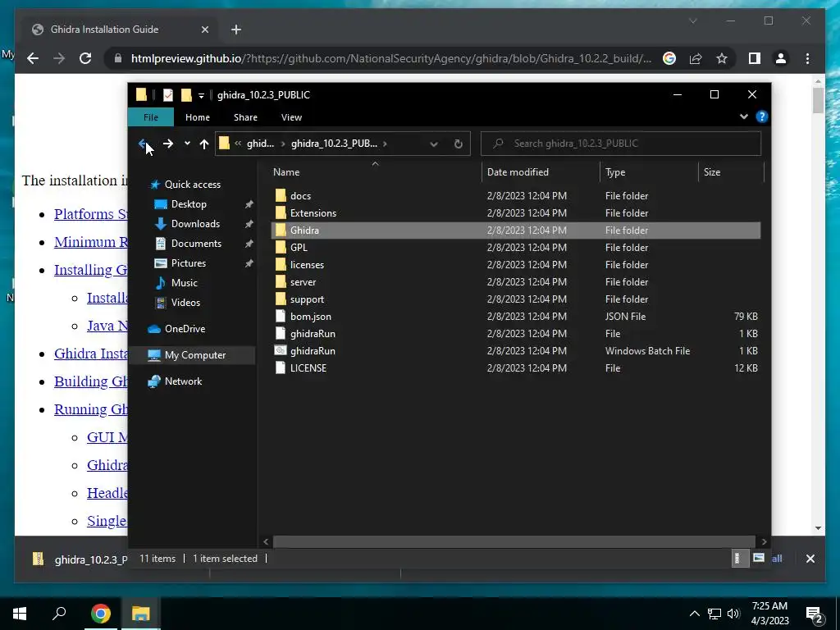Click the horizontal scrollbar in file list
This screenshot has height=630, width=840.
514,541
